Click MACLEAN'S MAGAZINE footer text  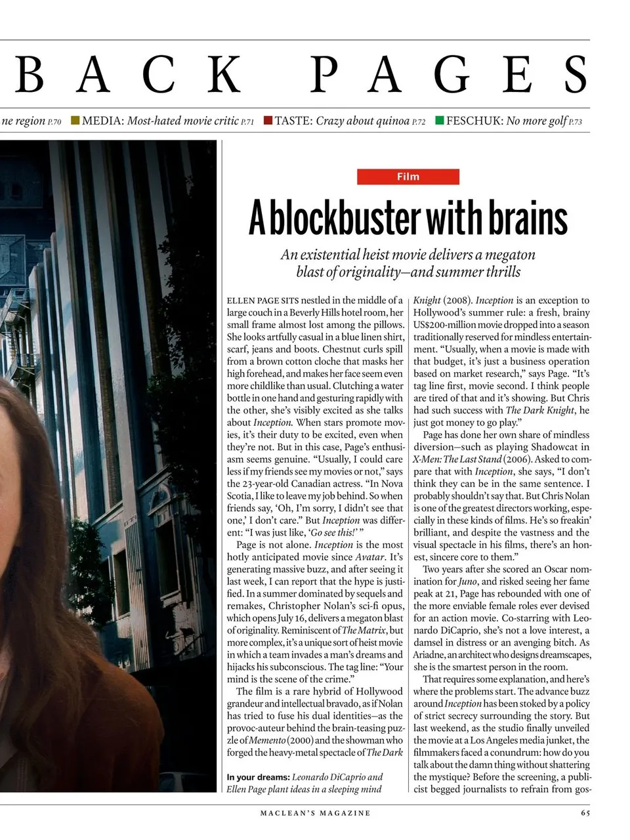click(315, 813)
